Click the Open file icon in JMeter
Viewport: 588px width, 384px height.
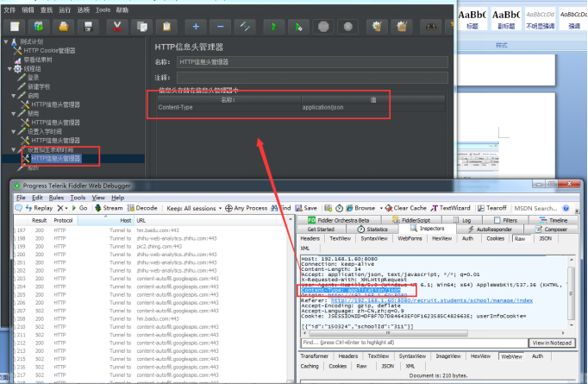(x=64, y=27)
